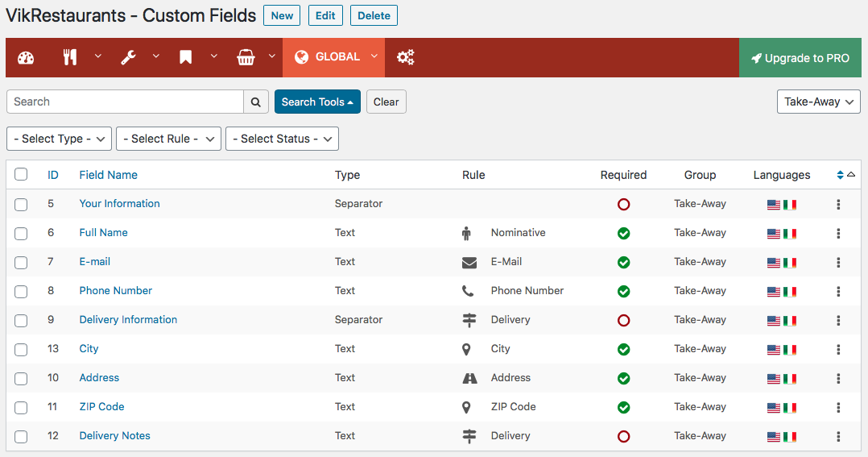
Task: Click the New button
Action: click(282, 15)
